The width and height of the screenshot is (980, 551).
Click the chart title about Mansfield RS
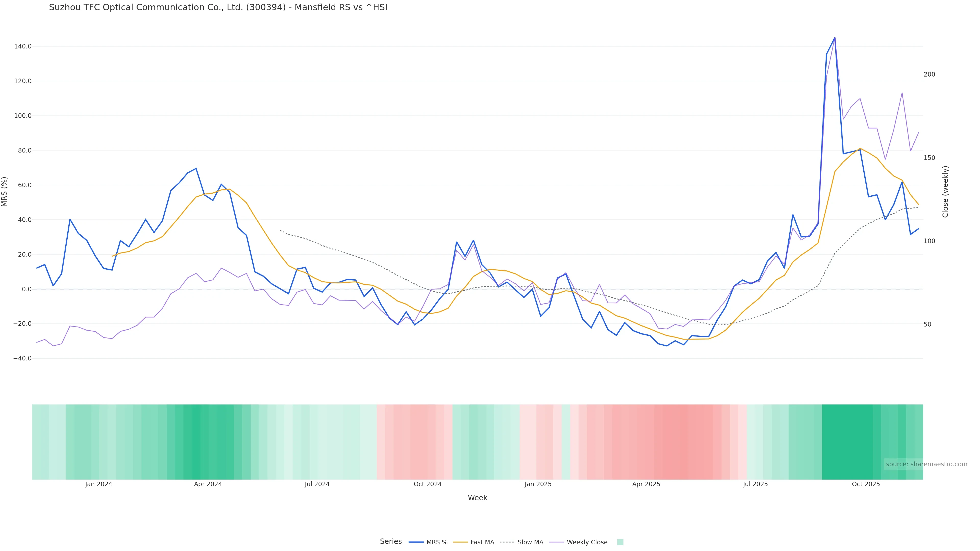click(218, 7)
